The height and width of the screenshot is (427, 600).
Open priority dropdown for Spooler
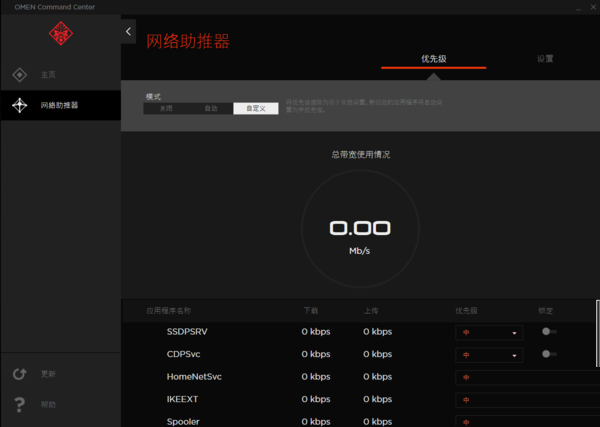(x=527, y=421)
